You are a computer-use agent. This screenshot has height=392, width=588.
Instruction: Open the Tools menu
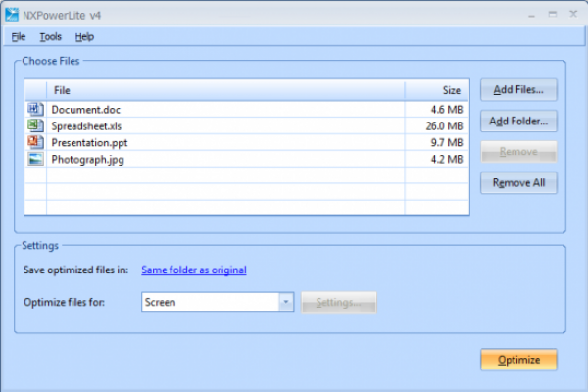click(51, 37)
